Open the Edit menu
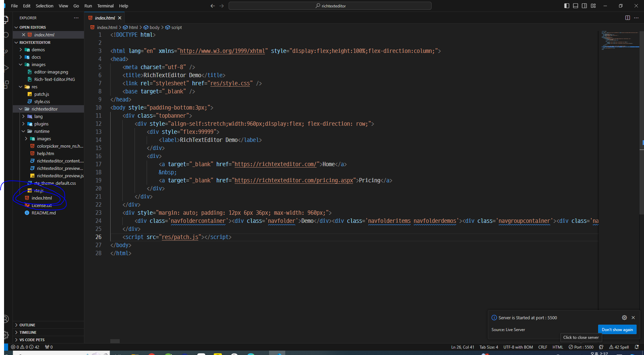Viewport: 644px width, 355px height. (x=27, y=6)
